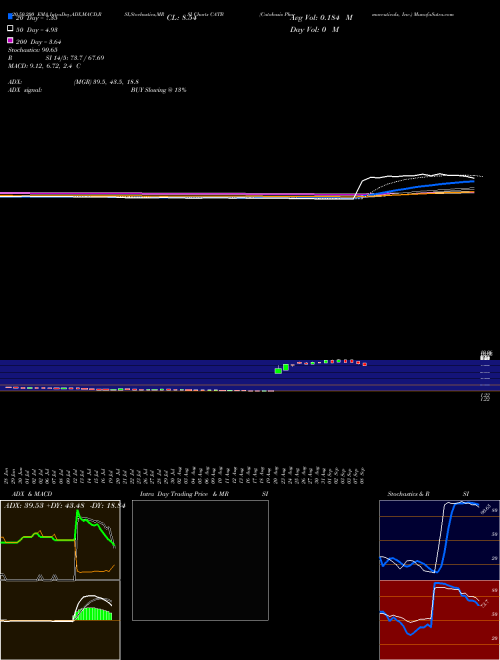Click the '50 Day = 4.93' legend text
The image size is (500, 660).
point(37,30)
